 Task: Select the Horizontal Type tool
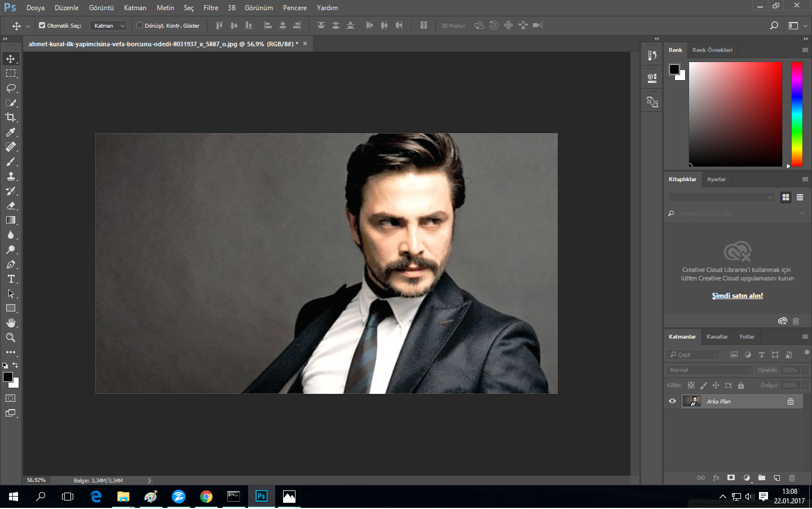click(11, 279)
